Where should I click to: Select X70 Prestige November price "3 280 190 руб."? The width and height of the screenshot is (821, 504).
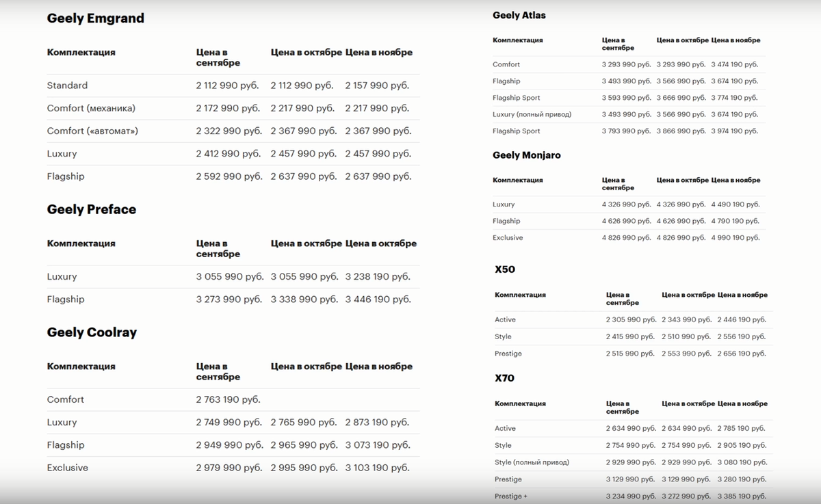(742, 479)
